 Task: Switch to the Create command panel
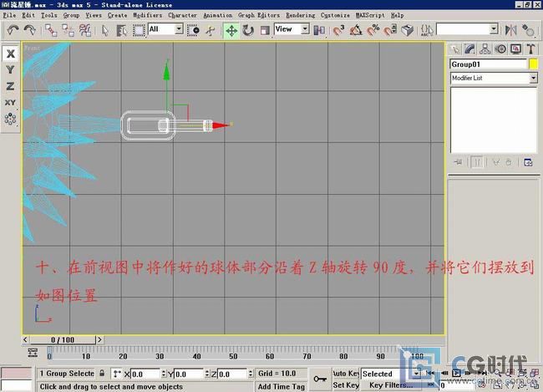455,49
